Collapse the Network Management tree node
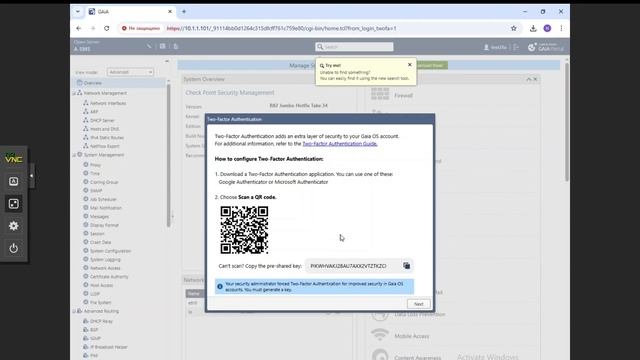 click(x=74, y=93)
